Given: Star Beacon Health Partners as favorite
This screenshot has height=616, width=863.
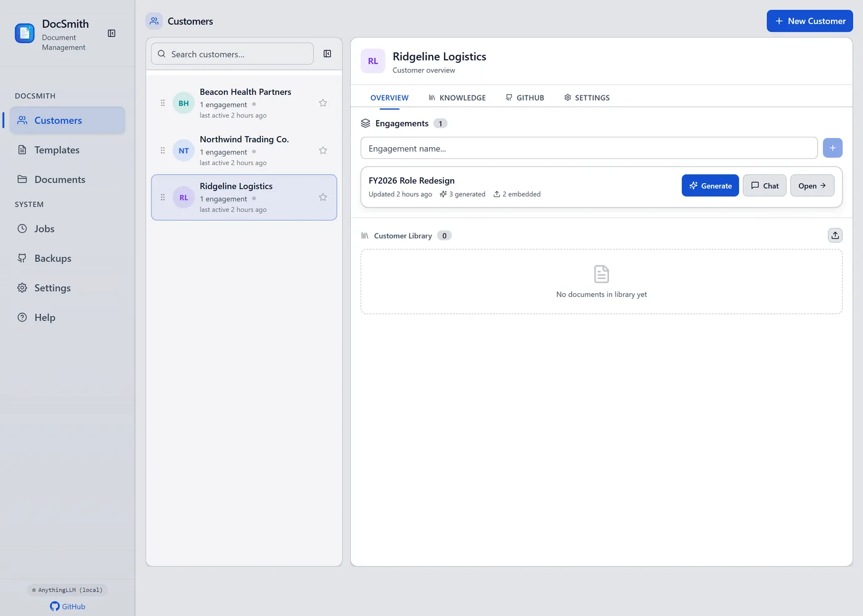Looking at the screenshot, I should pos(323,103).
